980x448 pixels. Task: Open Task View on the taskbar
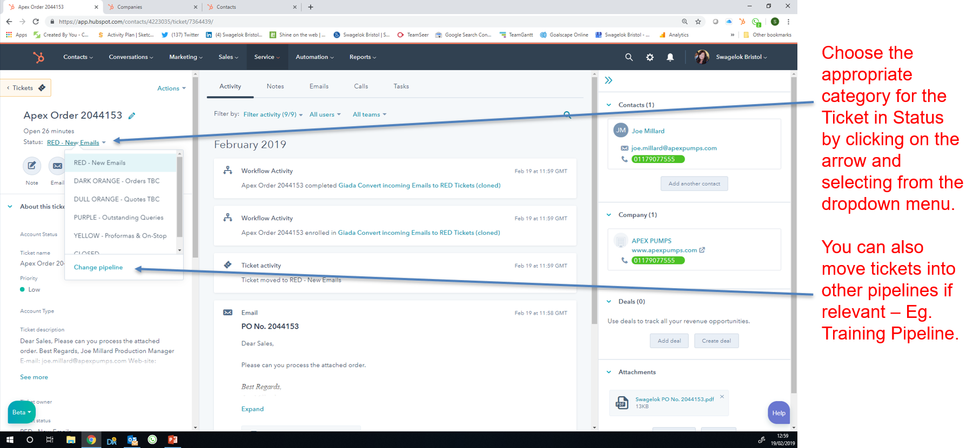point(50,440)
